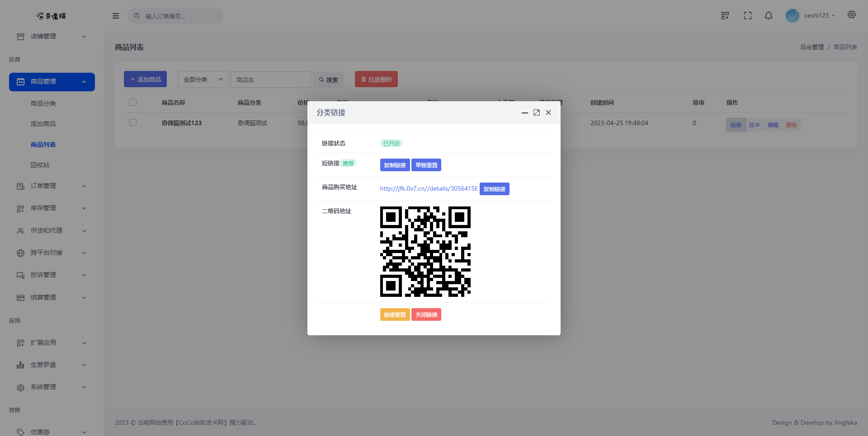Click the 优惠券 tag icon

click(x=20, y=432)
